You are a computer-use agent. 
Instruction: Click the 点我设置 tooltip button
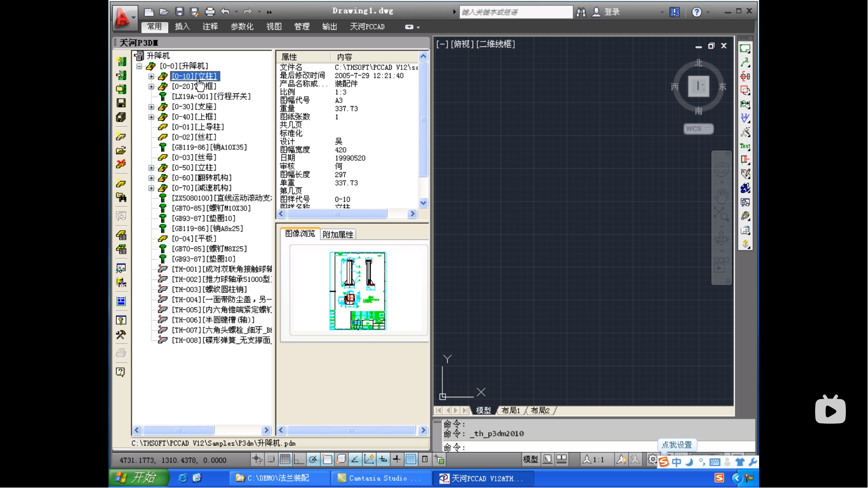(x=677, y=445)
